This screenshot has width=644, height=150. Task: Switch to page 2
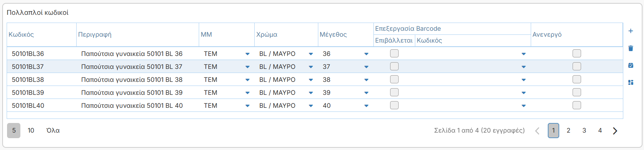(x=568, y=130)
